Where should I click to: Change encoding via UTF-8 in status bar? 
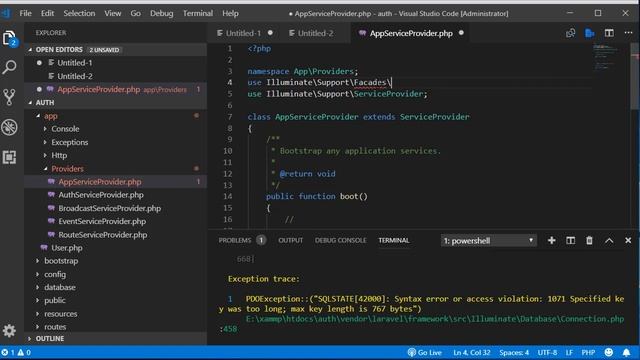pyautogui.click(x=547, y=352)
